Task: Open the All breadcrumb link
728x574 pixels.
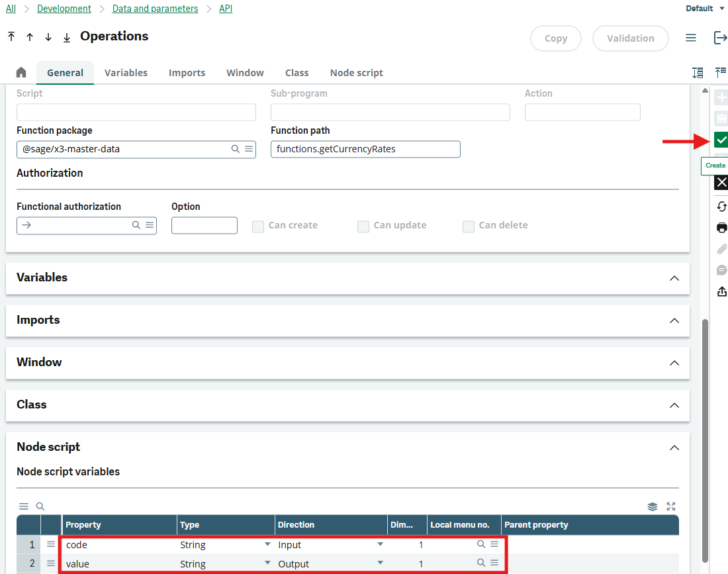Action: point(11,9)
